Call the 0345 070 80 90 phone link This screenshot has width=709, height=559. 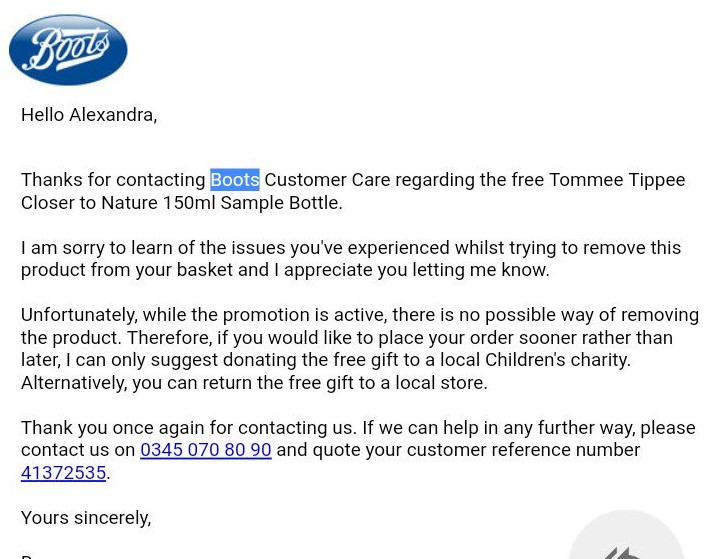[205, 450]
